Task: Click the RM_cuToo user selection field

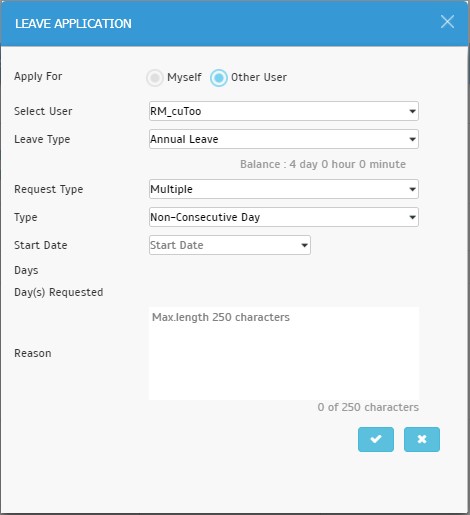Action: [284, 111]
